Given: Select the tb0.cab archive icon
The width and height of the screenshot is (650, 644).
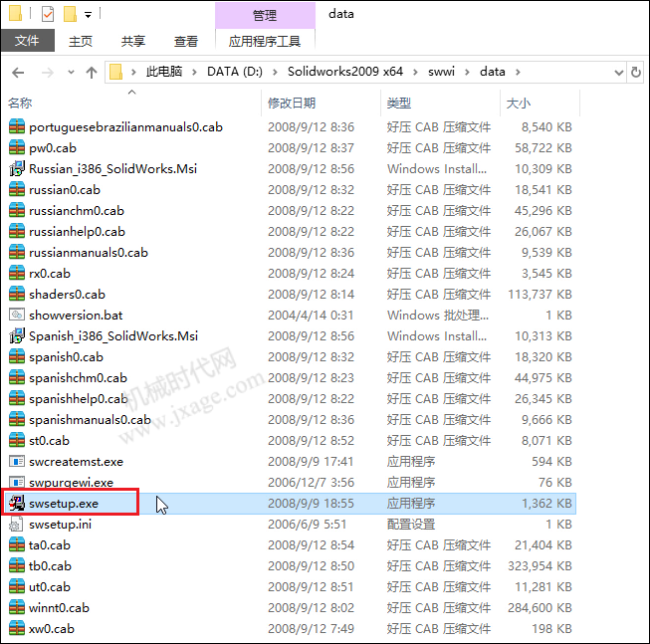Looking at the screenshot, I should pos(17,565).
